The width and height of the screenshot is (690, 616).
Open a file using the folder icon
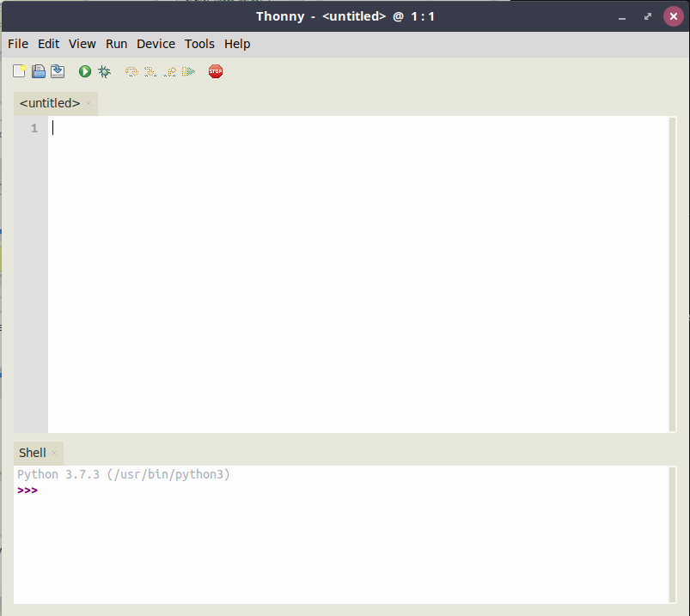point(39,71)
